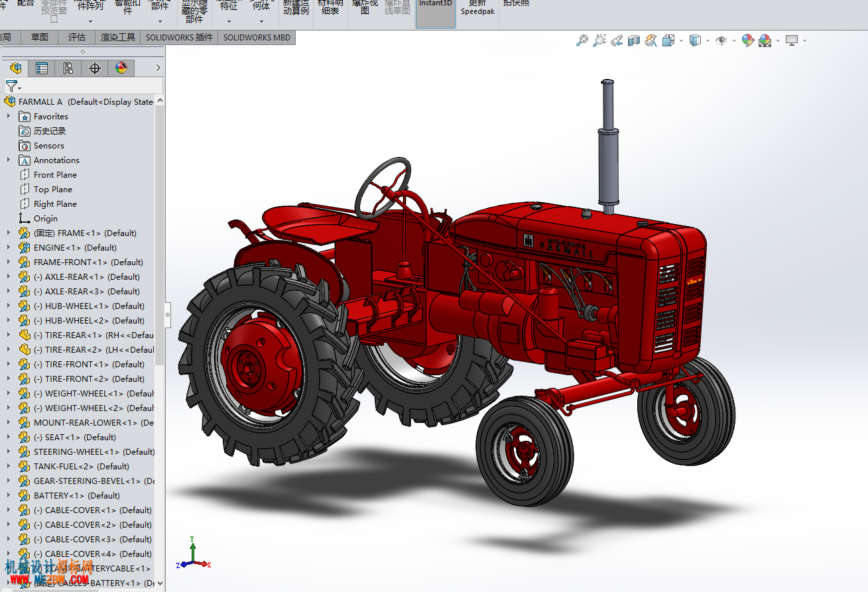Image resolution: width=868 pixels, height=592 pixels.
Task: Activate the Section View tool
Action: point(634,40)
